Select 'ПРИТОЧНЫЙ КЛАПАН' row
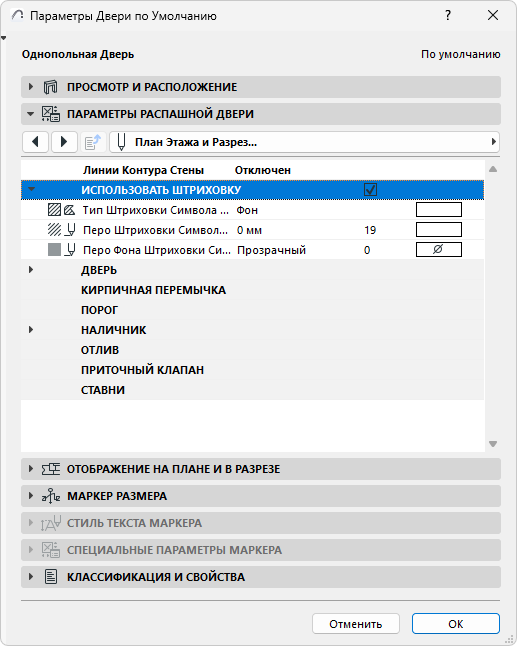The height and width of the screenshot is (646, 517). pos(252,370)
